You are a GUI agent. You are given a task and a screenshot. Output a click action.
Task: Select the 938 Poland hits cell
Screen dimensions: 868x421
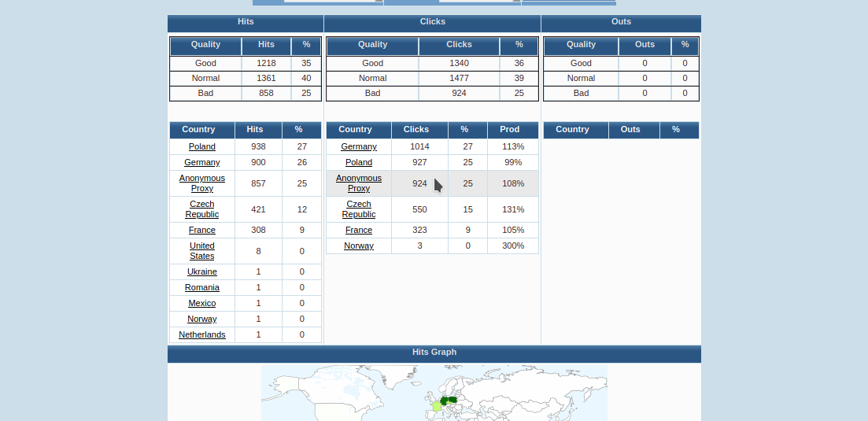[x=258, y=146]
